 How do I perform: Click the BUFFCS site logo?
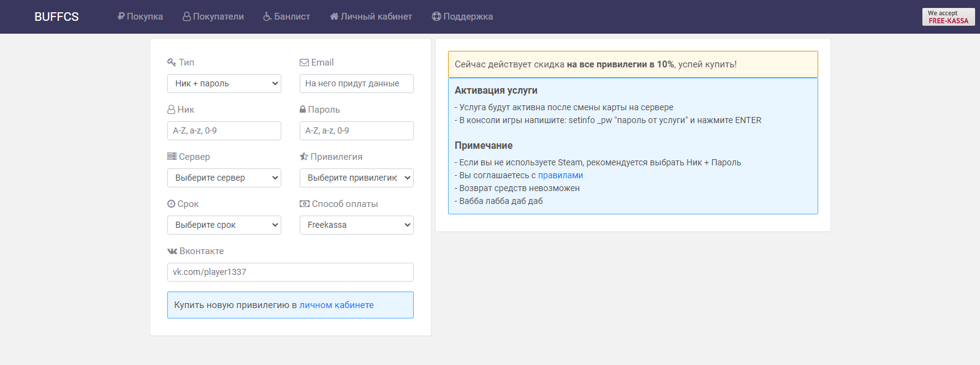point(56,17)
